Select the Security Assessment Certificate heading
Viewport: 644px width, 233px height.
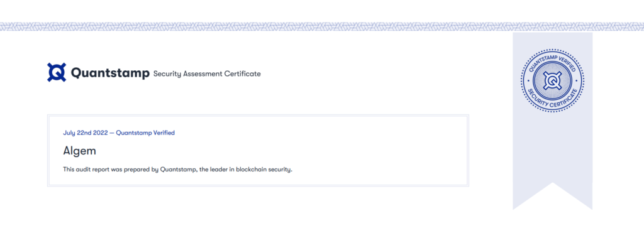click(x=206, y=74)
